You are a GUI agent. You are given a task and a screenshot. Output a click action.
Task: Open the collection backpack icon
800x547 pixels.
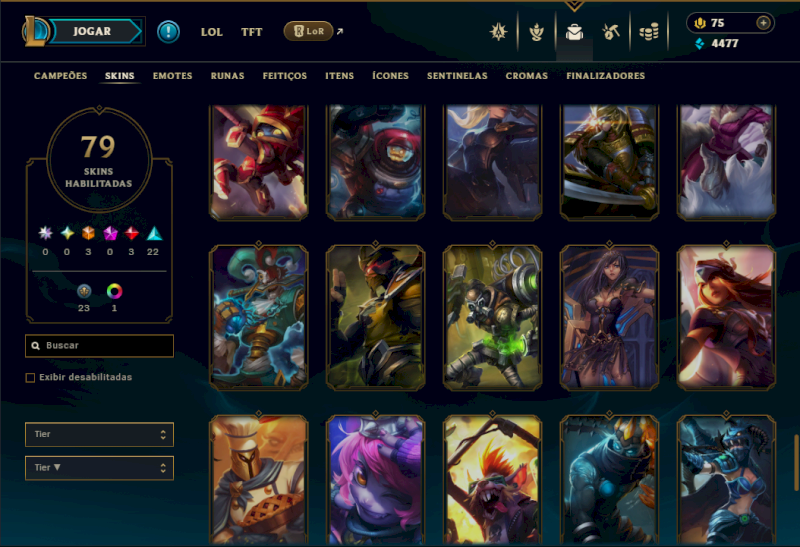(574, 32)
